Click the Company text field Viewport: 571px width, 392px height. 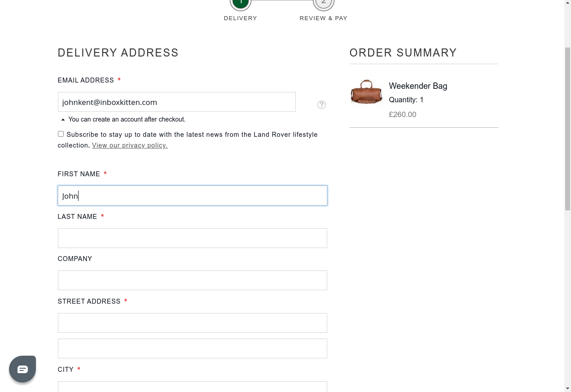point(192,280)
